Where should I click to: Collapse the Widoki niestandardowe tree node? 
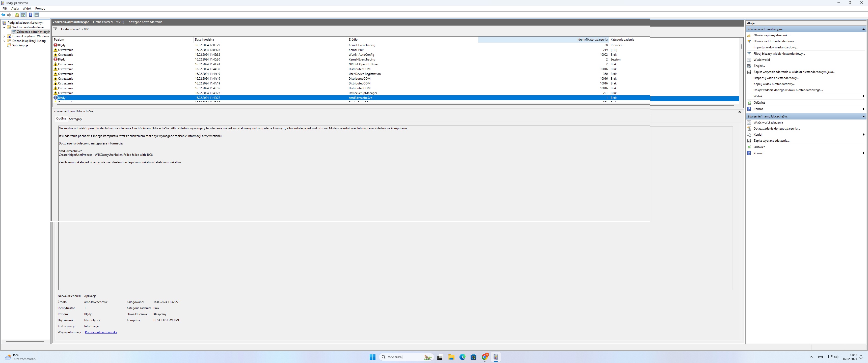4,27
